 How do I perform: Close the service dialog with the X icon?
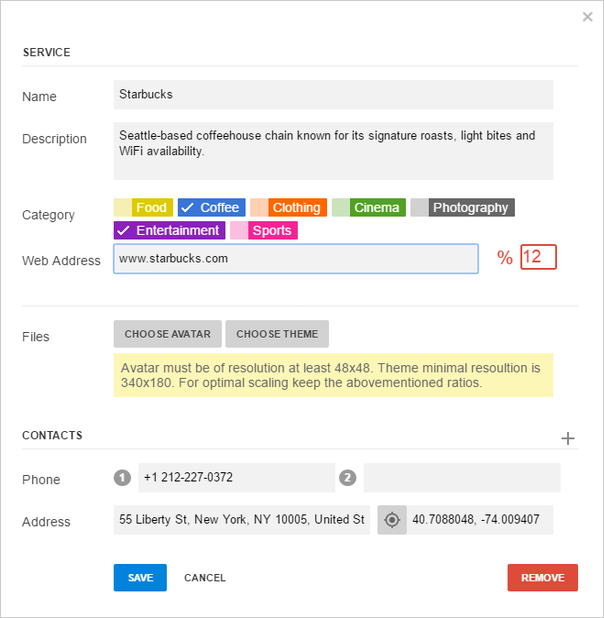point(587,17)
